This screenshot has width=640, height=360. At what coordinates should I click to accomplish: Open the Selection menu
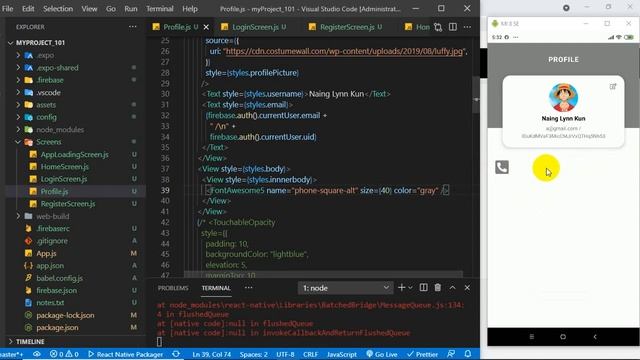tap(58, 9)
